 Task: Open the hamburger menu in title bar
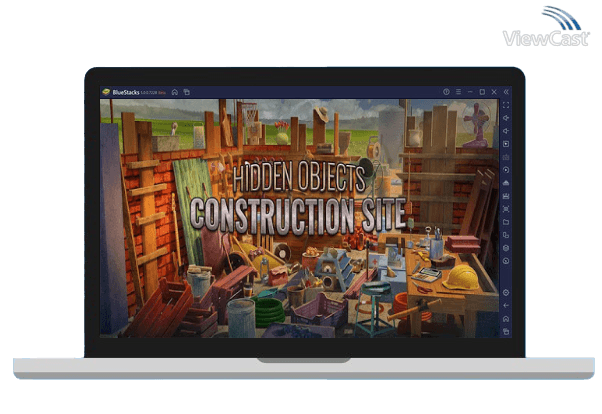[458, 92]
